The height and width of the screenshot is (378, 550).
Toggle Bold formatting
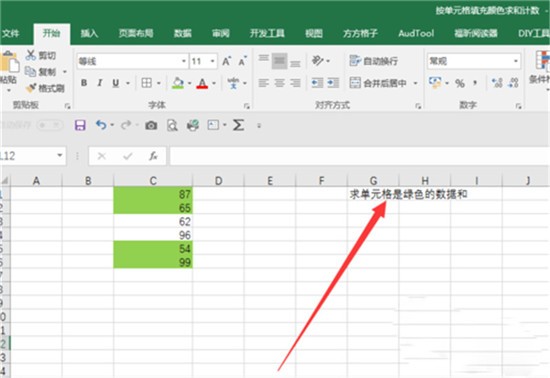click(x=84, y=83)
